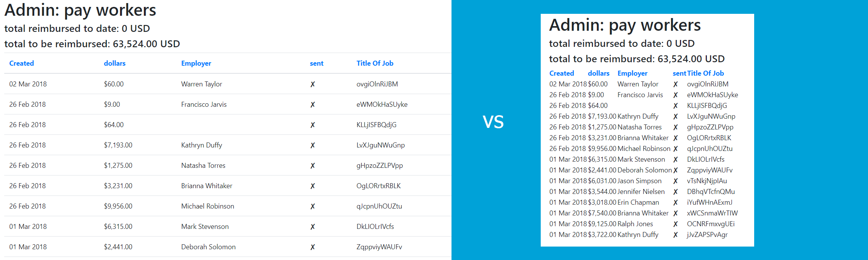This screenshot has height=260, width=868.
Task: Click the sent ✗ icon for Jason Simpson in right table
Action: pos(676,181)
